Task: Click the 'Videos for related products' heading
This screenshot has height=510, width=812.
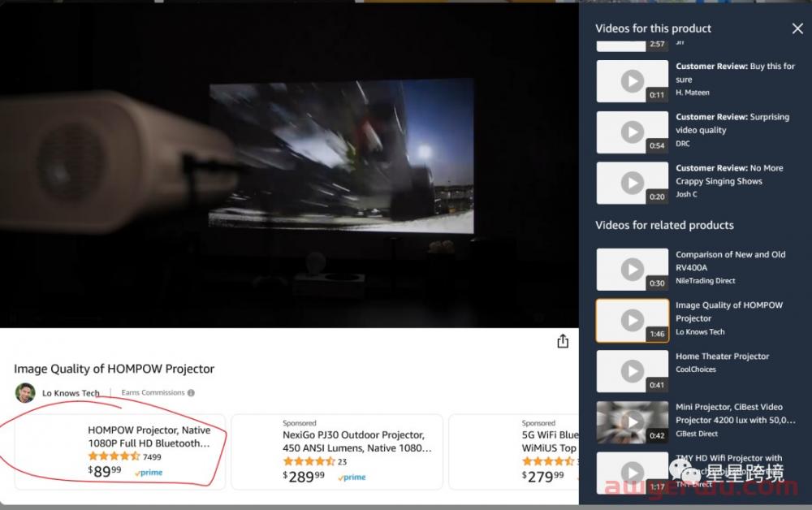Action: click(x=664, y=225)
